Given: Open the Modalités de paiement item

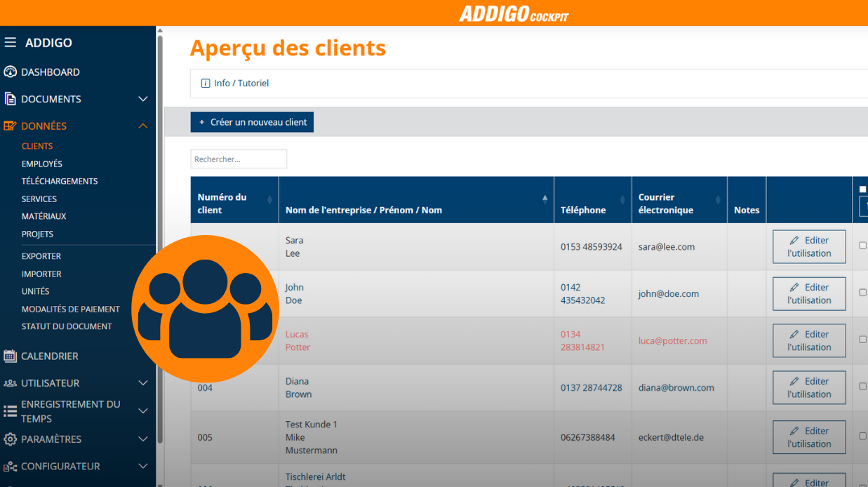Looking at the screenshot, I should click(71, 309).
